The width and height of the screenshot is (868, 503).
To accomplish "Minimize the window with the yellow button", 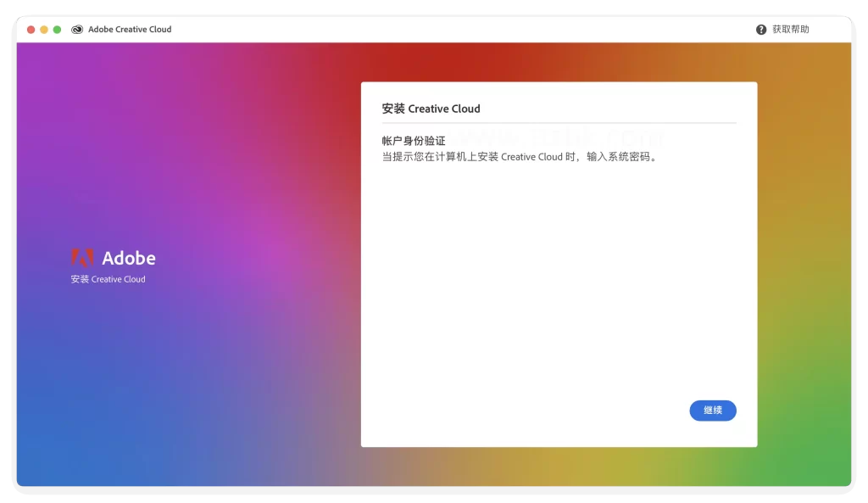I will (44, 30).
